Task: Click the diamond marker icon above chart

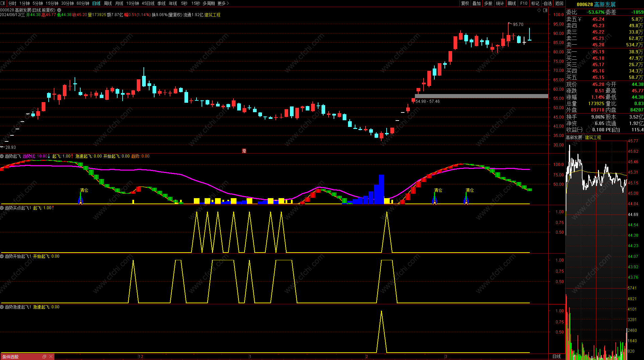Action: point(539,10)
